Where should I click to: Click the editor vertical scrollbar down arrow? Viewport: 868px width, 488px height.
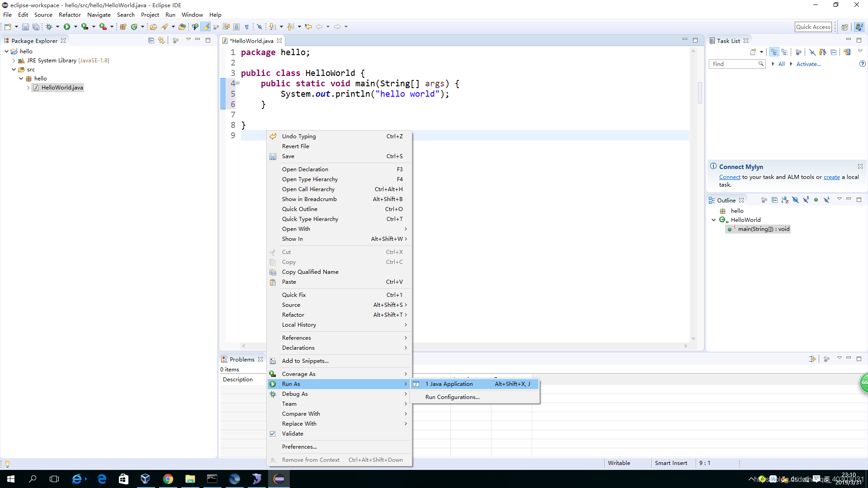pyautogui.click(x=693, y=338)
